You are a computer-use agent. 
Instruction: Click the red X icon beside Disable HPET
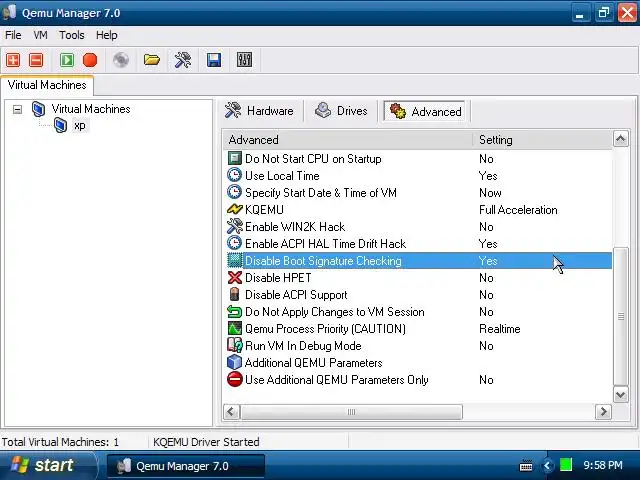234,278
